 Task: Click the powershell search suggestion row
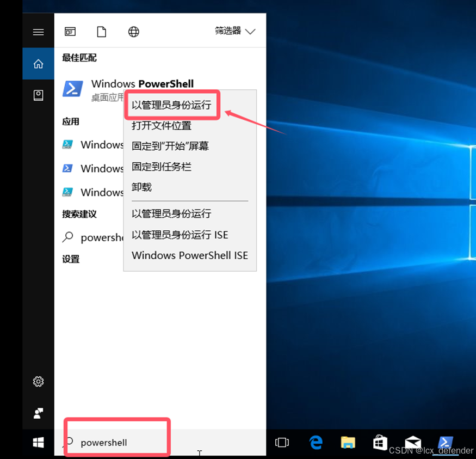tap(92, 237)
